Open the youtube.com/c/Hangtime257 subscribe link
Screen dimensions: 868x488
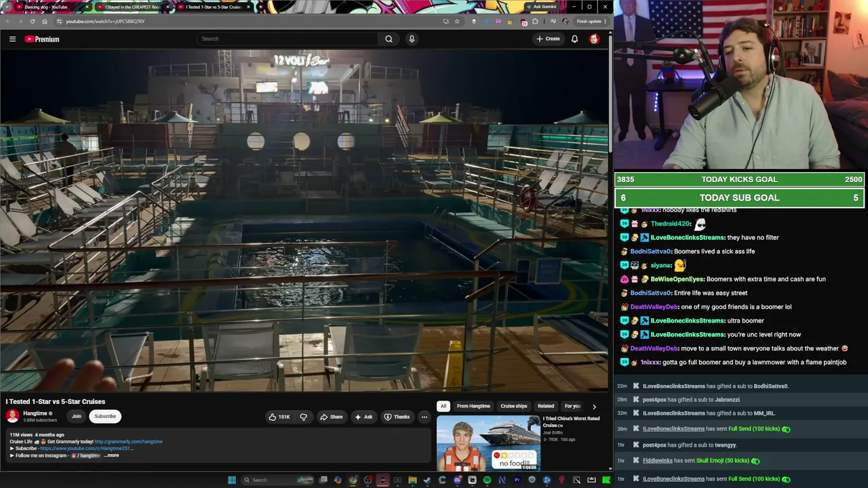(x=86, y=449)
